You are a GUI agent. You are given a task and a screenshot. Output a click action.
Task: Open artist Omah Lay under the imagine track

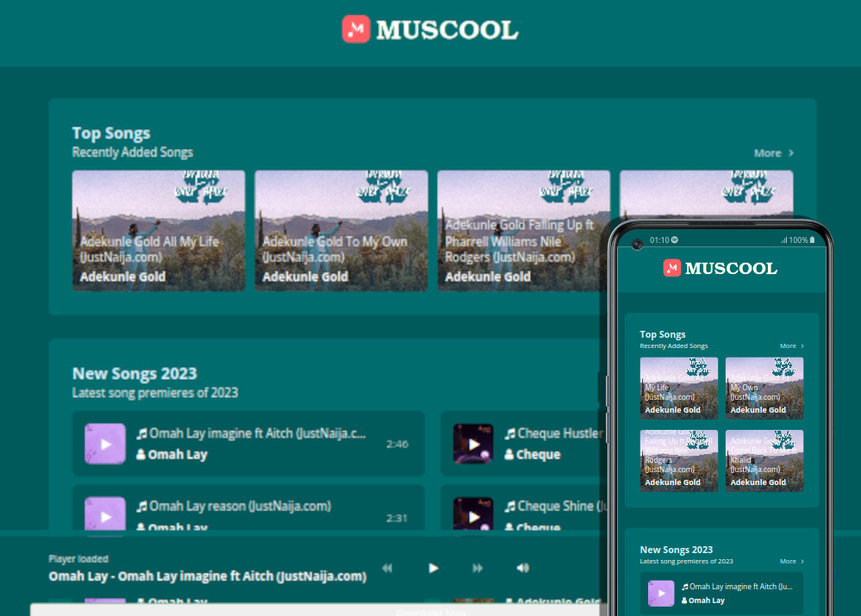[178, 455]
